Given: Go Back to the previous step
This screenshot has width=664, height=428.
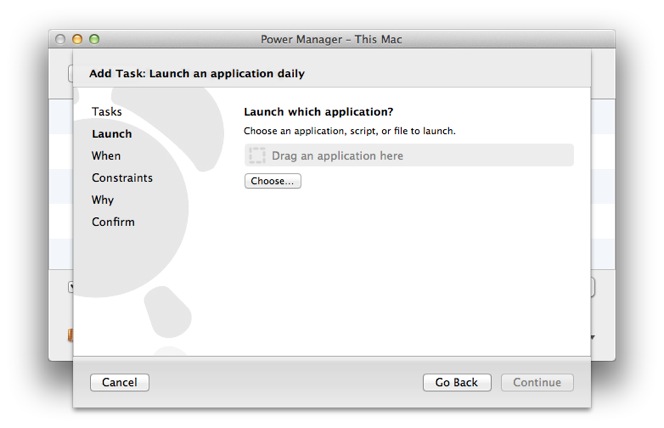Looking at the screenshot, I should [457, 382].
